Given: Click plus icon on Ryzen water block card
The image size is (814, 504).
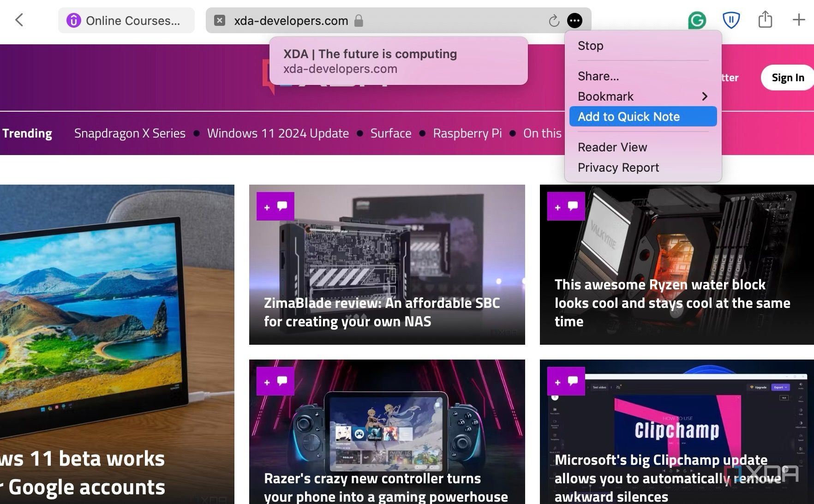Looking at the screenshot, I should [557, 208].
